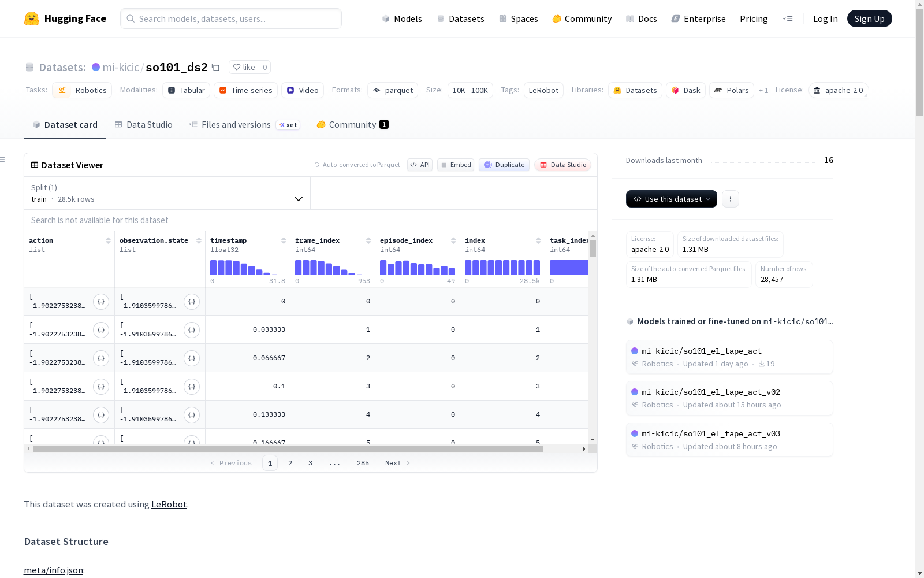The image size is (924, 578).
Task: Open the mi-kicic owner profile link
Action: pos(121,67)
